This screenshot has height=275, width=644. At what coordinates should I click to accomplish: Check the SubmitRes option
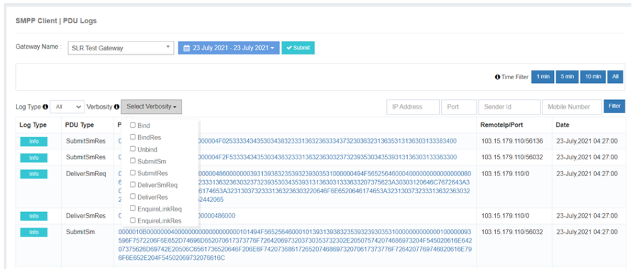133,172
